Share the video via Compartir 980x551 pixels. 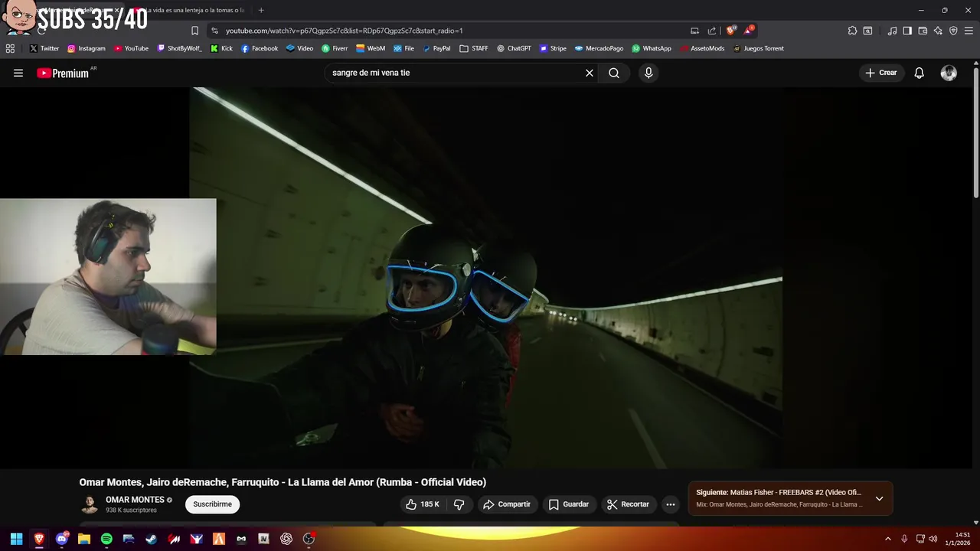[x=507, y=504]
